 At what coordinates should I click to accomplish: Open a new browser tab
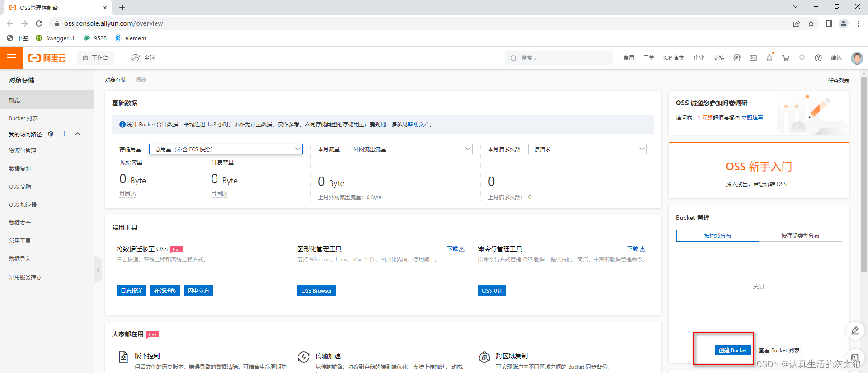(122, 8)
